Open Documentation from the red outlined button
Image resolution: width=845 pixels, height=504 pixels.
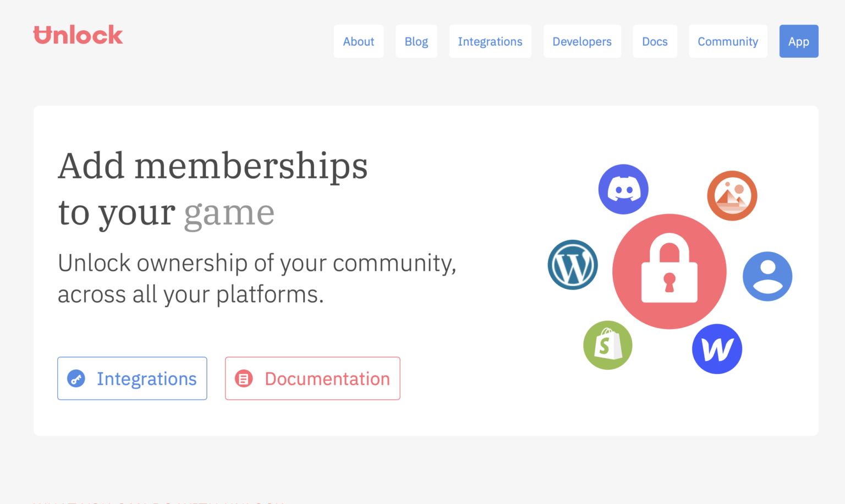coord(312,379)
